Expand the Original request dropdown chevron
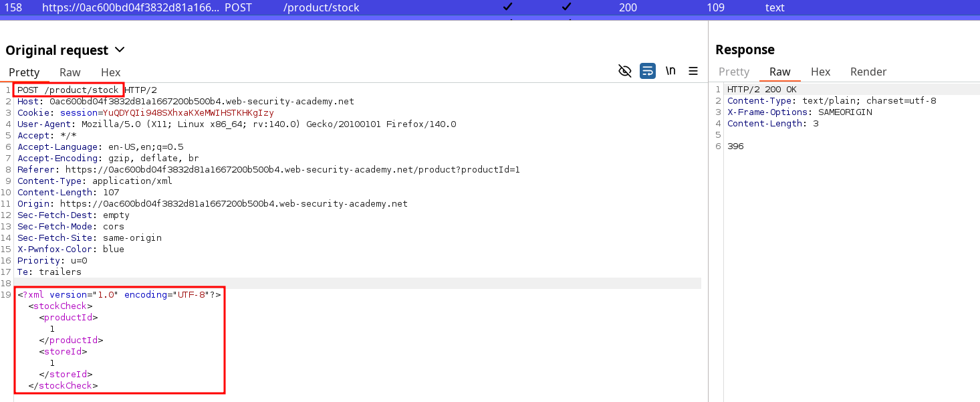Viewport: 980px width, 402px height. pos(120,50)
